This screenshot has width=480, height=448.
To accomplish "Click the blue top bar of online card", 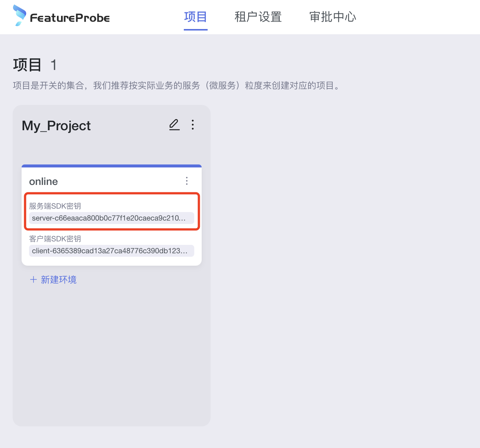I will pos(112,166).
